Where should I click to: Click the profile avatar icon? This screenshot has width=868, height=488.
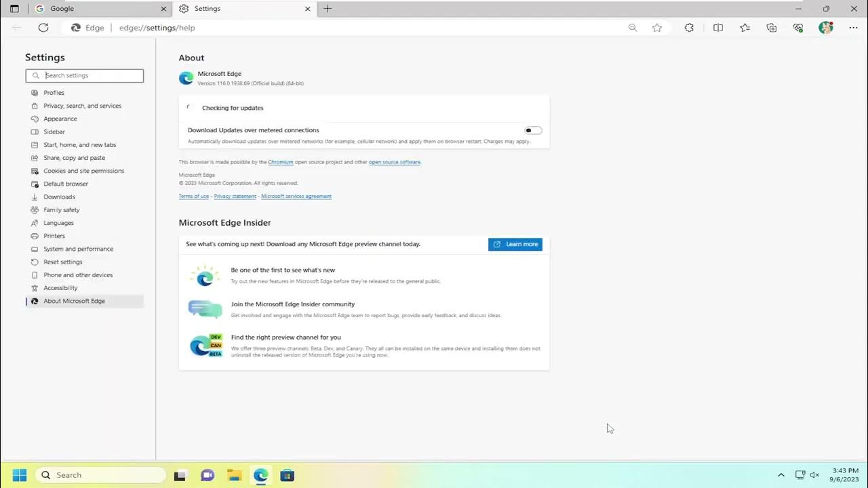825,28
